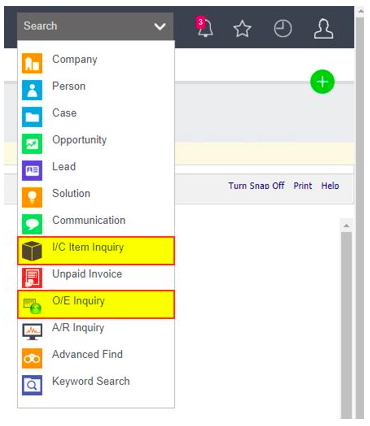Click the Company building icon

point(32,63)
